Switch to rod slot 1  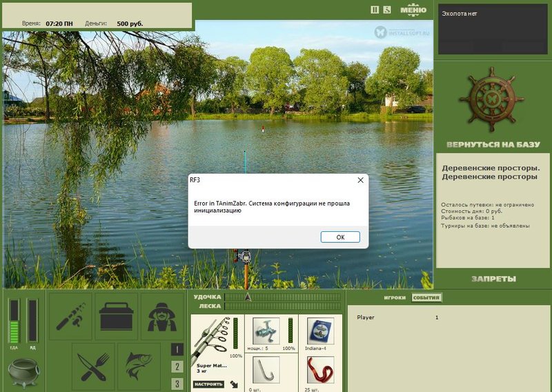pos(177,349)
